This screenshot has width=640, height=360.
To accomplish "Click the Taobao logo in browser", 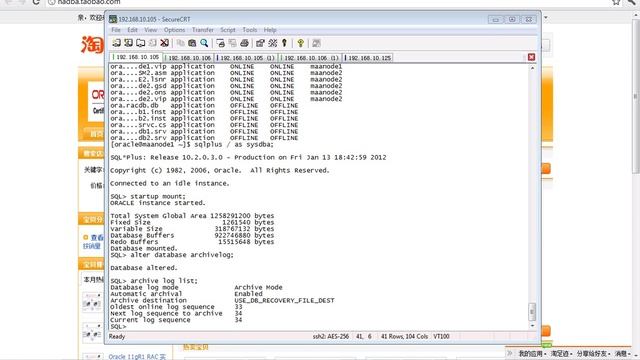I will pyautogui.click(x=92, y=44).
